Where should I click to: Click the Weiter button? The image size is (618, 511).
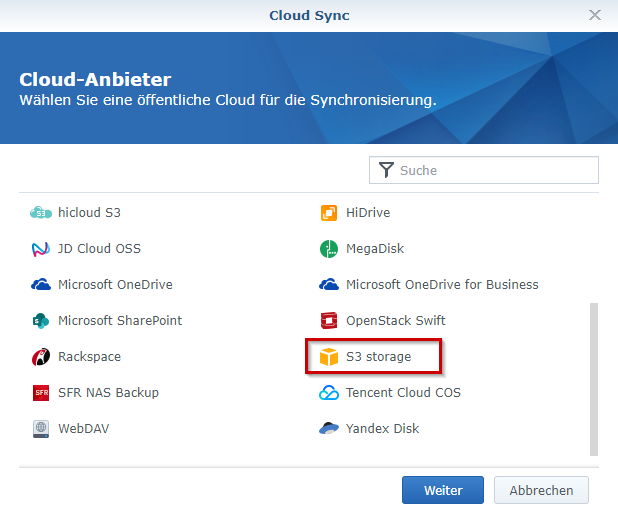(x=442, y=490)
